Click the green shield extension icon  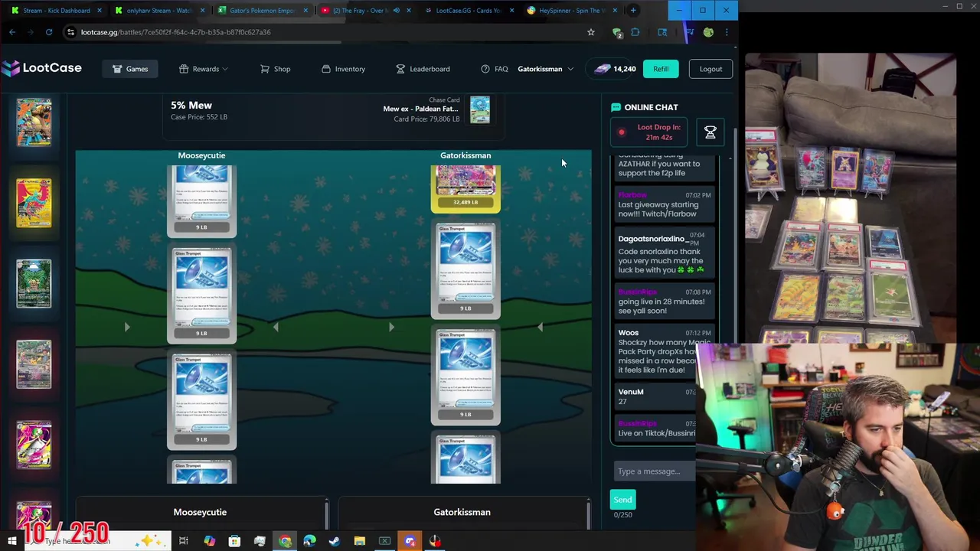tap(617, 32)
